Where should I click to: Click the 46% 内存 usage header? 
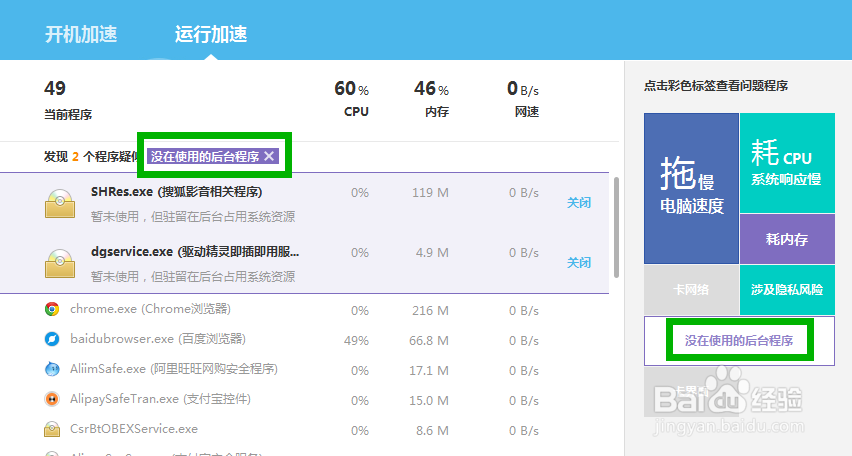coord(431,99)
